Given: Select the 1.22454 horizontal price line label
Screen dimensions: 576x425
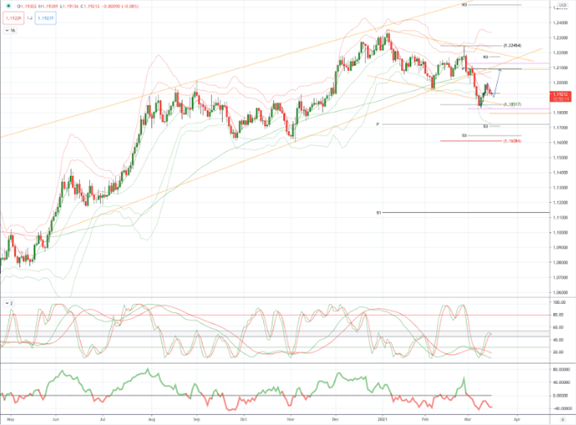Looking at the screenshot, I should [512, 46].
